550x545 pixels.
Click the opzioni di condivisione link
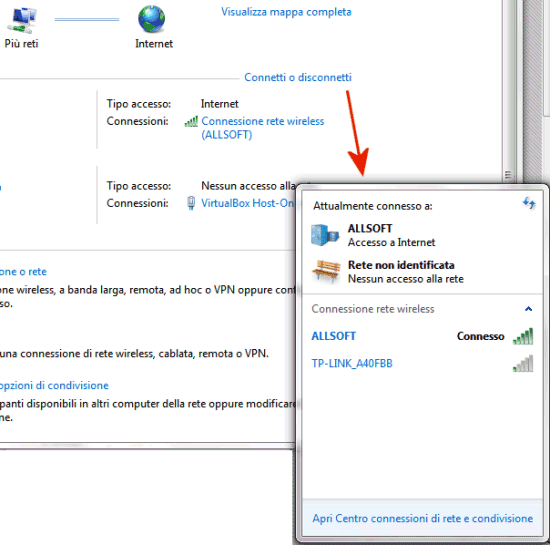[x=54, y=385]
